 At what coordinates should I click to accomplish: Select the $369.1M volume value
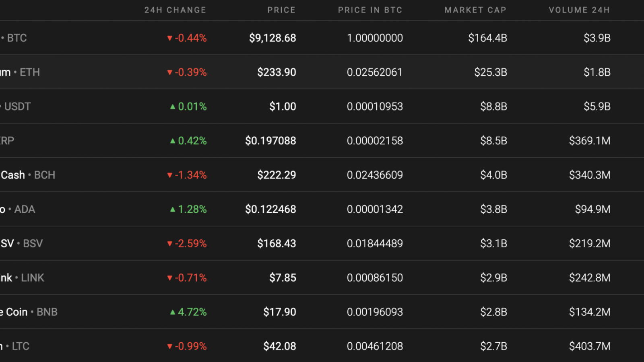[590, 140]
